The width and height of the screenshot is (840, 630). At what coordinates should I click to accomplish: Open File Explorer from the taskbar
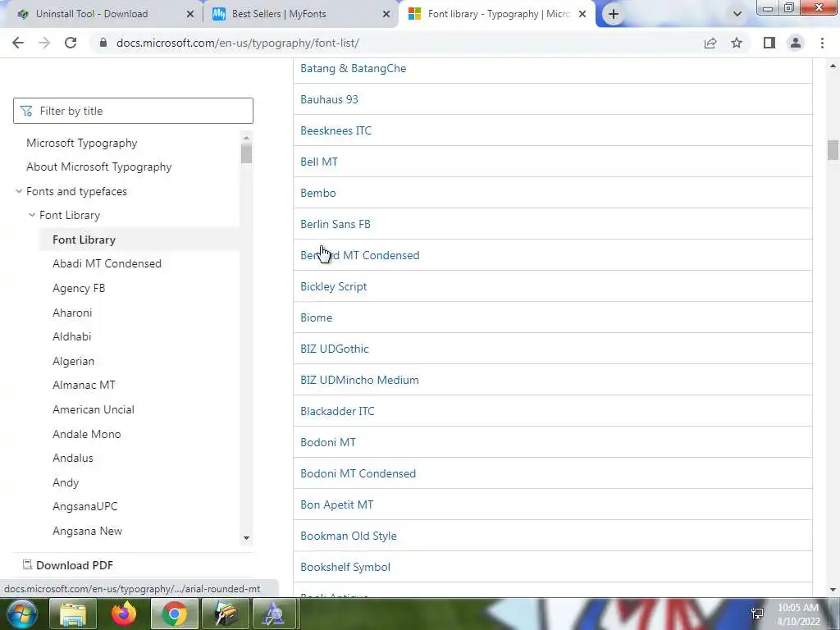[x=73, y=614]
